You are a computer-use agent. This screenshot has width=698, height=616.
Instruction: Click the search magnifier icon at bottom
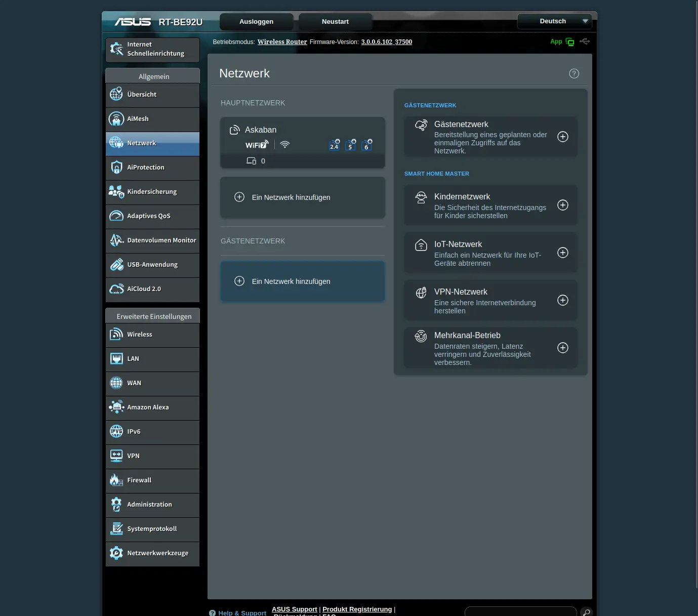(586, 612)
